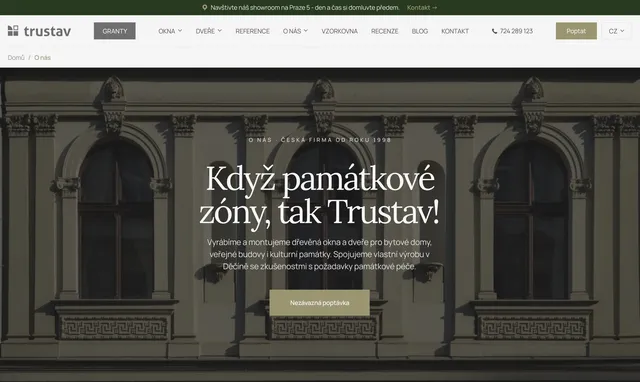This screenshot has height=382, width=640.
Task: Click the Trustav logo icon
Action: coord(13,31)
